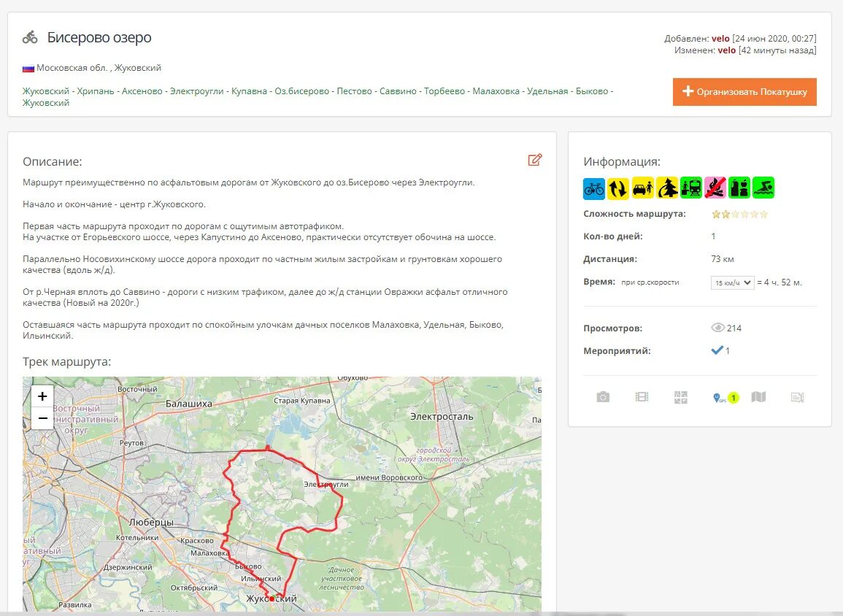Open author velo link next to Добавлен
This screenshot has height=616, width=843.
pos(720,39)
